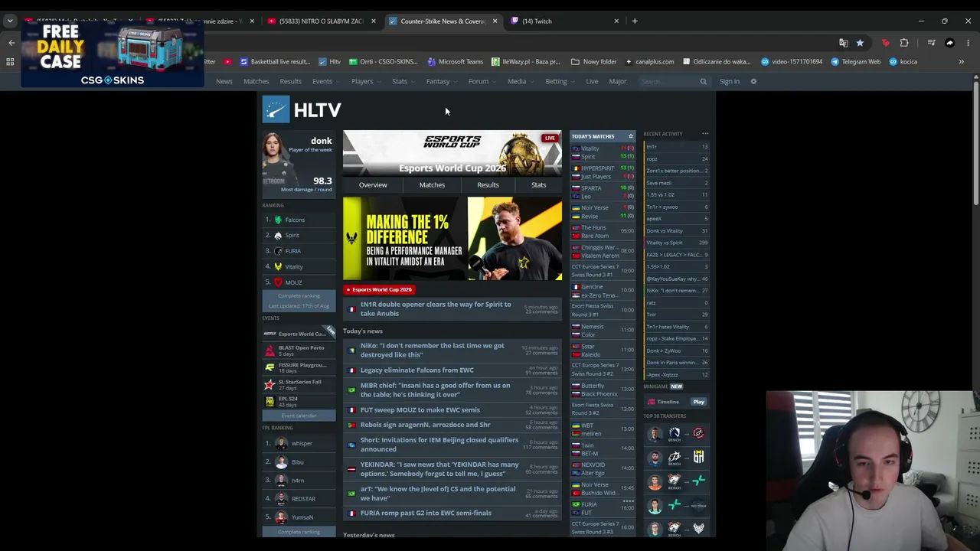Open the browser extensions puzzle icon
The width and height of the screenshot is (980, 551).
[x=904, y=43]
